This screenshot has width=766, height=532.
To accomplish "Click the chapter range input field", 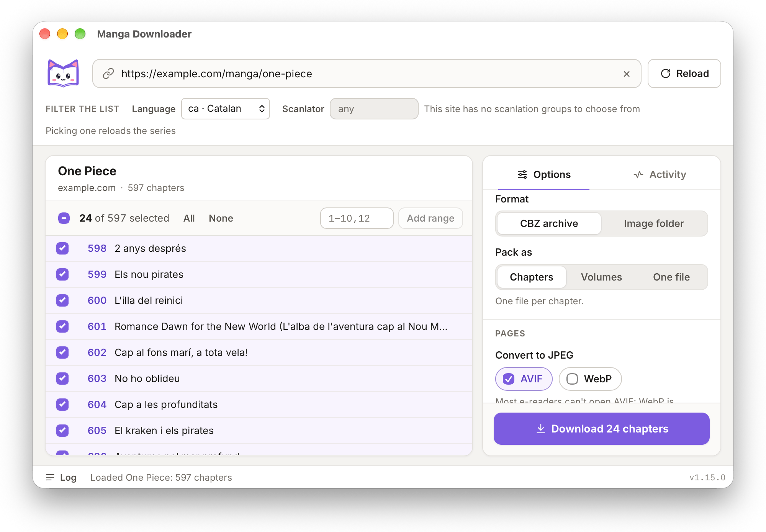I will pos(357,218).
